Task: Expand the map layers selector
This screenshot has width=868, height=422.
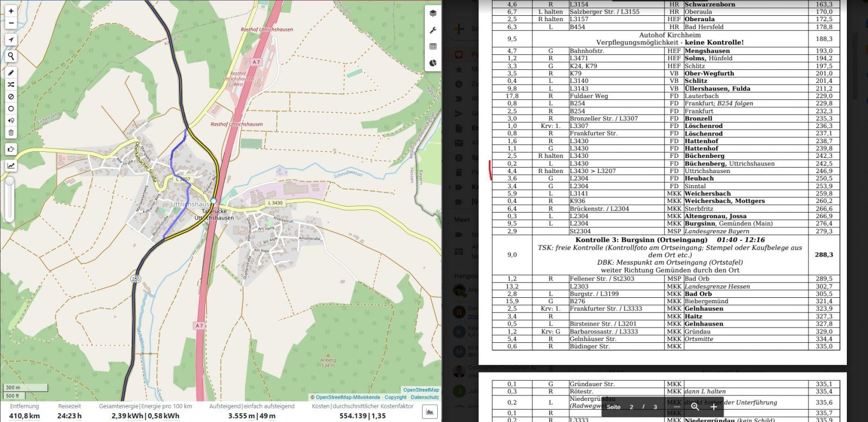Action: [432, 14]
